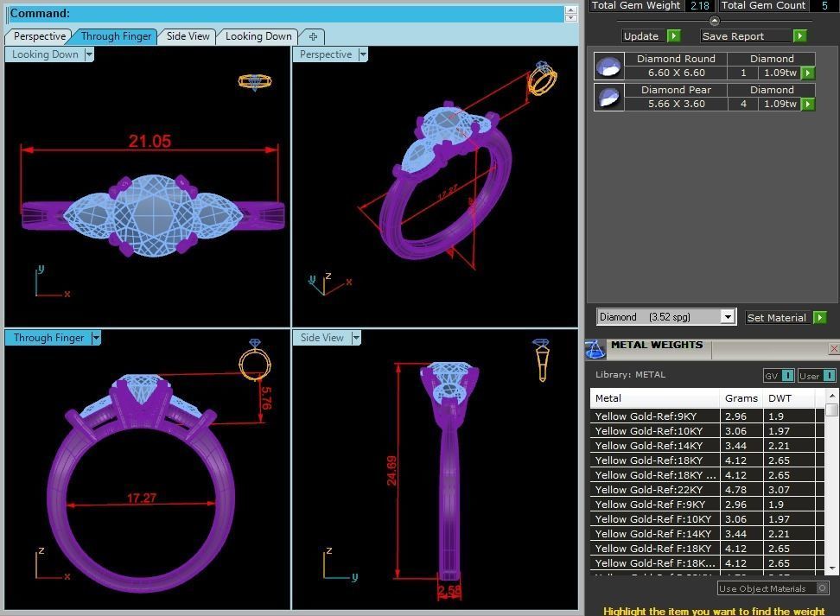The height and width of the screenshot is (616, 840).
Task: Switch to the Looking Down tab
Action: [x=258, y=36]
